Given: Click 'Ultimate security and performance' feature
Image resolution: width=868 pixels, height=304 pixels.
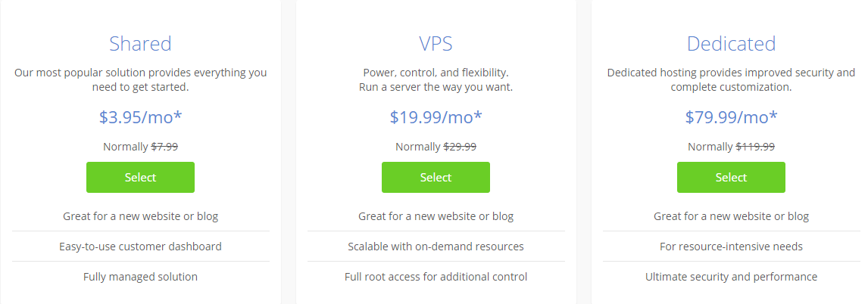Looking at the screenshot, I should (731, 277).
